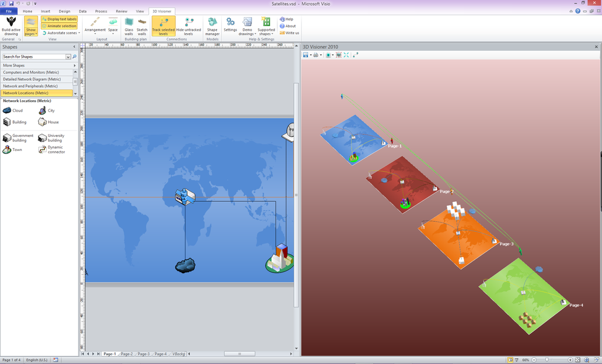
Task: Toggle Hide untracked levels
Action: click(x=188, y=26)
